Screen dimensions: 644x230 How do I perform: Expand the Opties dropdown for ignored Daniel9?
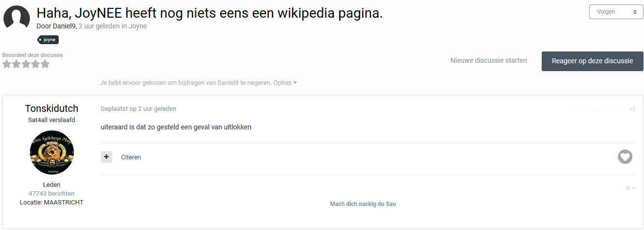pyautogui.click(x=285, y=83)
